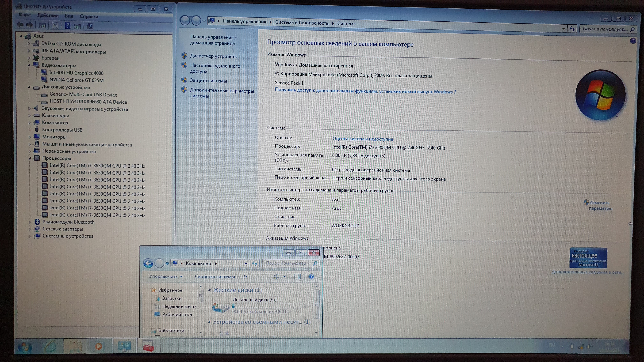Expand the Сетевые адаптеры node
644x362 pixels.
pyautogui.click(x=30, y=229)
